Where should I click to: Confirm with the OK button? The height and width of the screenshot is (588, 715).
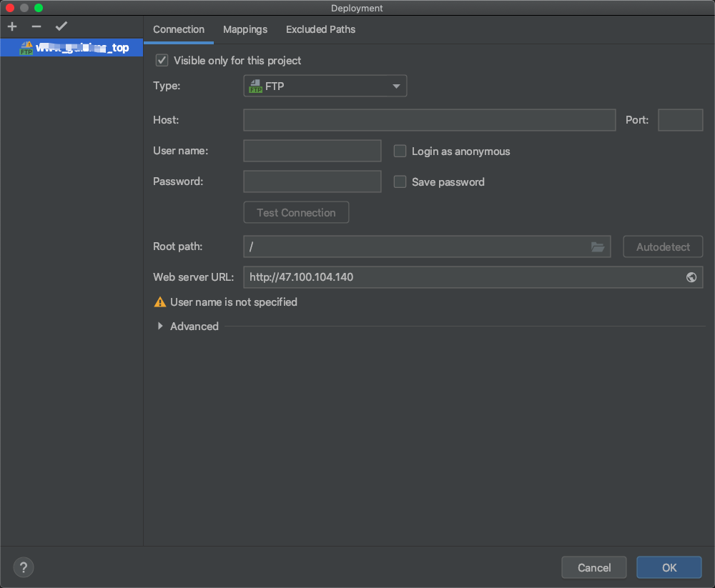pyautogui.click(x=669, y=567)
